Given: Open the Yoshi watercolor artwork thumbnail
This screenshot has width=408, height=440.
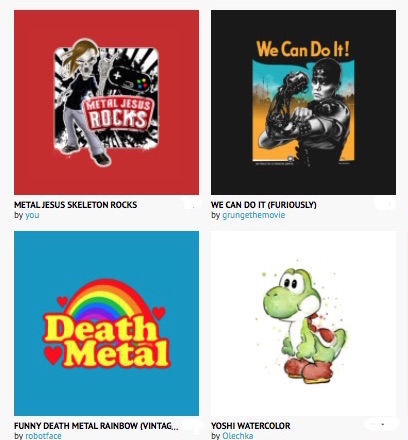Looking at the screenshot, I should tap(303, 323).
